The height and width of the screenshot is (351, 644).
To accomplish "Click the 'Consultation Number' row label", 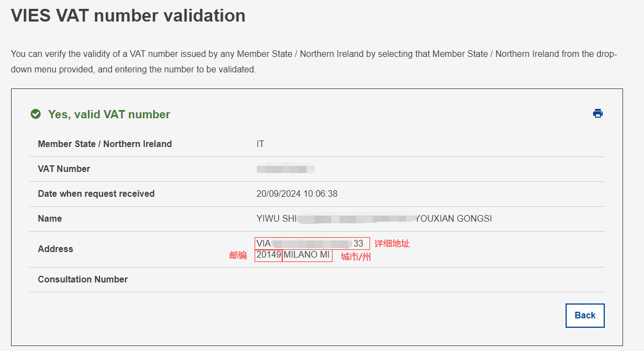I will (x=83, y=279).
